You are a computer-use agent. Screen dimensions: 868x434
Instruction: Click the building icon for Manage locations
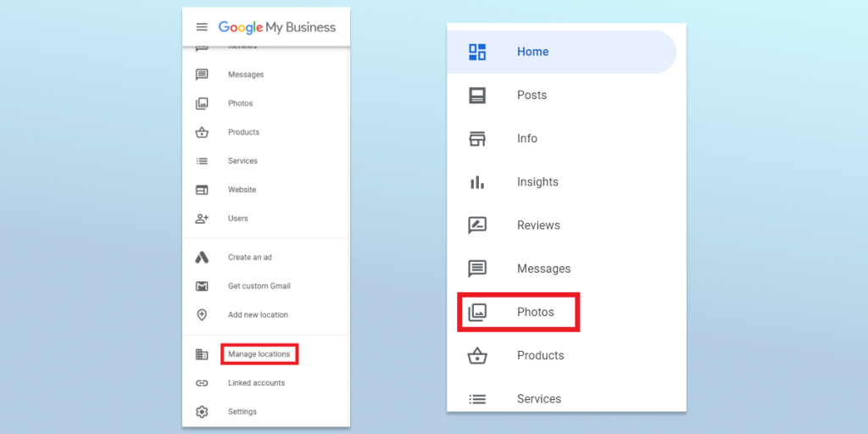click(x=202, y=354)
